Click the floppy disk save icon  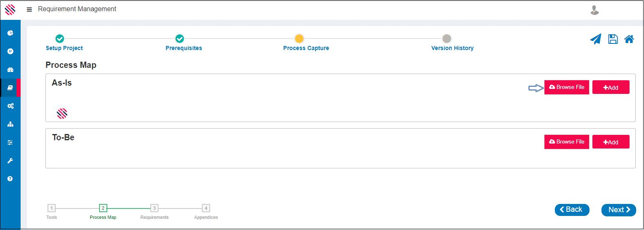pos(613,39)
